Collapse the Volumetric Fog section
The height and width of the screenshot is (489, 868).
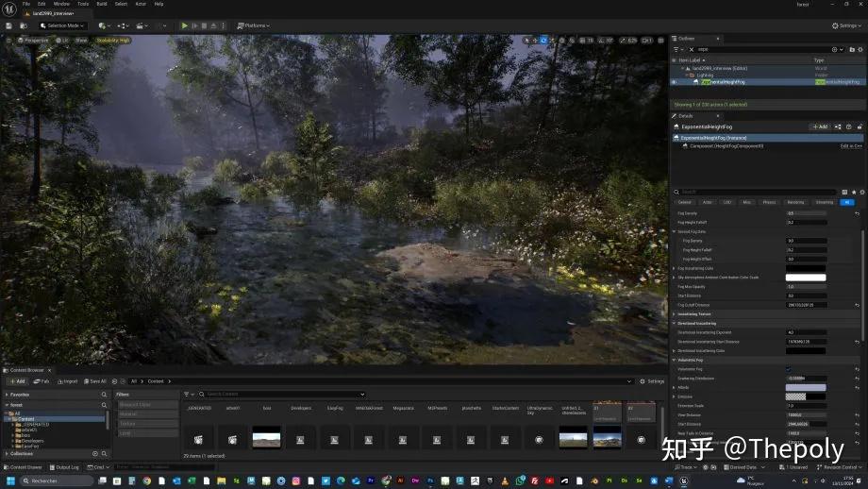click(674, 360)
